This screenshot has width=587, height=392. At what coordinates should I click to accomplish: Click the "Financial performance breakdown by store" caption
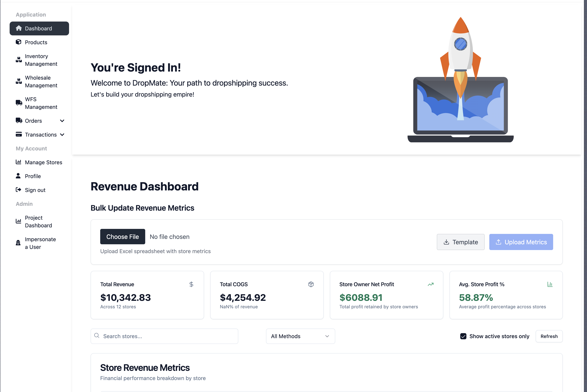click(153, 378)
